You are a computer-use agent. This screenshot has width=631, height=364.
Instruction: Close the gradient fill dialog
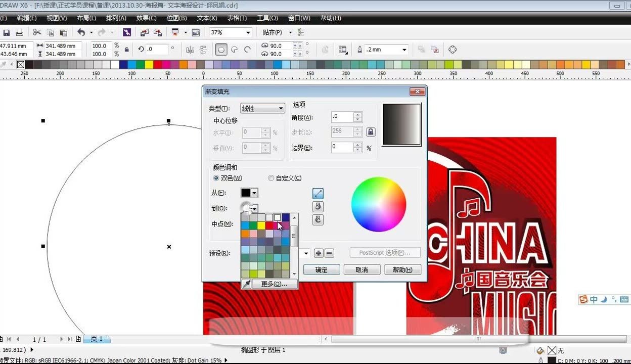pyautogui.click(x=417, y=92)
